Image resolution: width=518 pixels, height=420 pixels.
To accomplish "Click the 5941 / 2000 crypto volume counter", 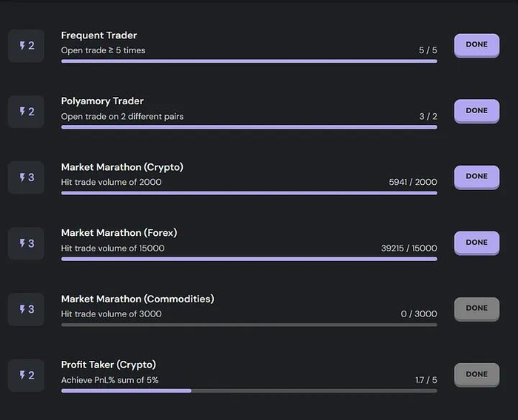I will click(x=412, y=182).
